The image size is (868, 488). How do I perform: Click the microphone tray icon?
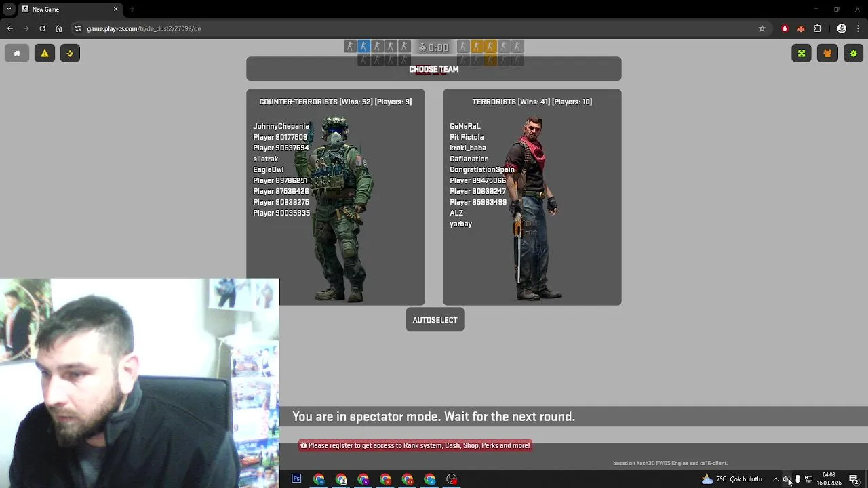(x=797, y=479)
